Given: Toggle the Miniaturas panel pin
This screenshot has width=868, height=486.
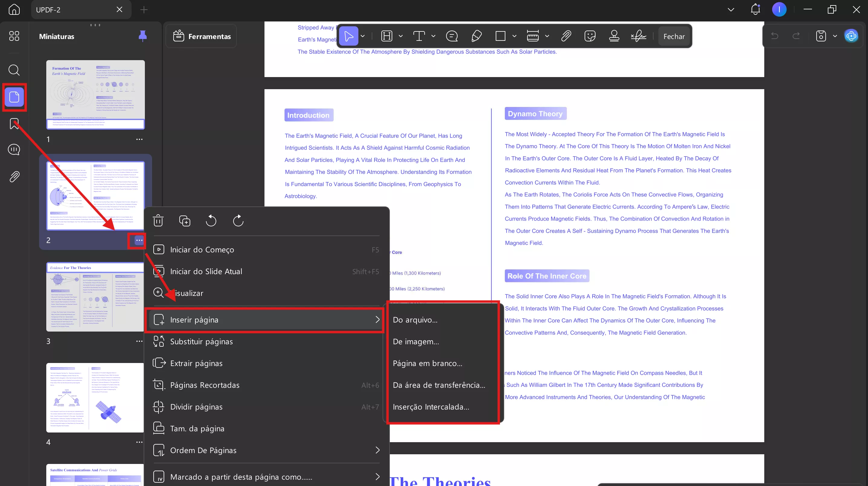Looking at the screenshot, I should click(x=142, y=36).
